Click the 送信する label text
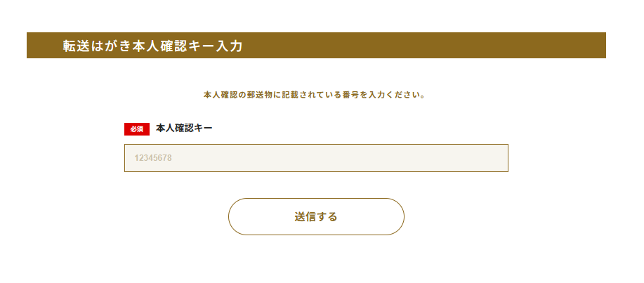The image size is (644, 283). point(316,217)
